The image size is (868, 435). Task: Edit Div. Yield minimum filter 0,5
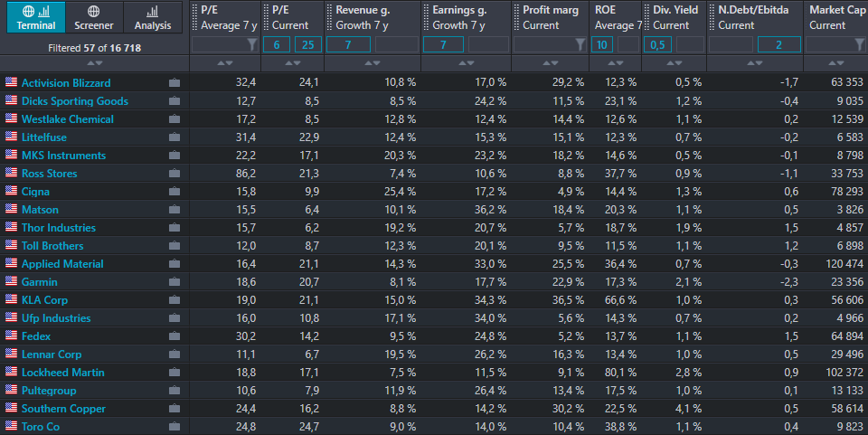click(657, 44)
